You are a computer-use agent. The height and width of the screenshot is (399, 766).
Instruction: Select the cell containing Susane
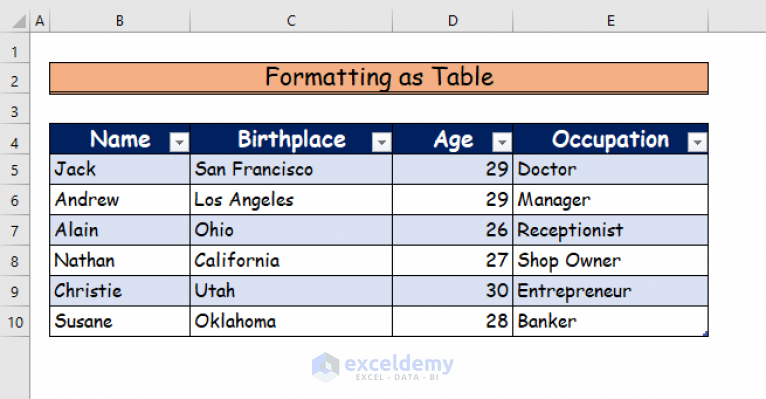click(x=120, y=321)
